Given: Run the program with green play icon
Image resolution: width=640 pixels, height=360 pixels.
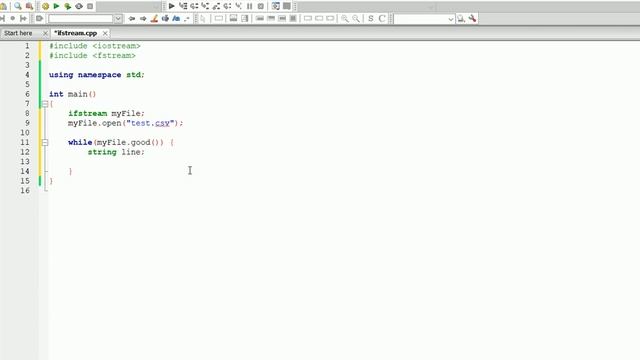Looking at the screenshot, I should click(56, 6).
